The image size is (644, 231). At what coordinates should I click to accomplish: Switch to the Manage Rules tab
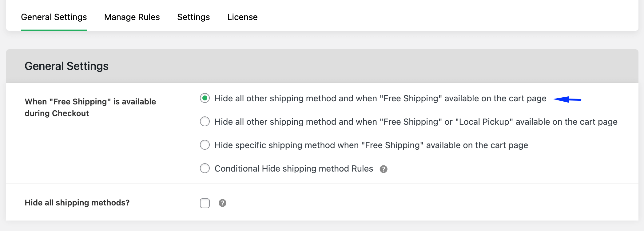[132, 17]
